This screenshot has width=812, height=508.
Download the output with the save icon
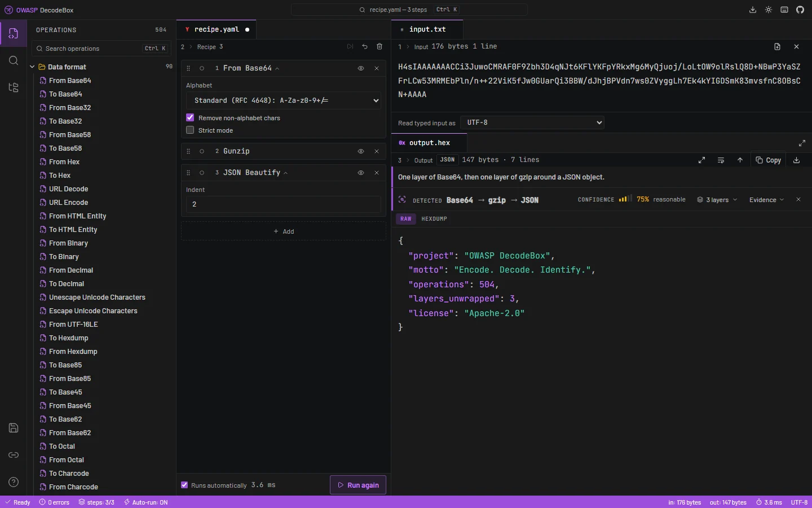(x=796, y=160)
